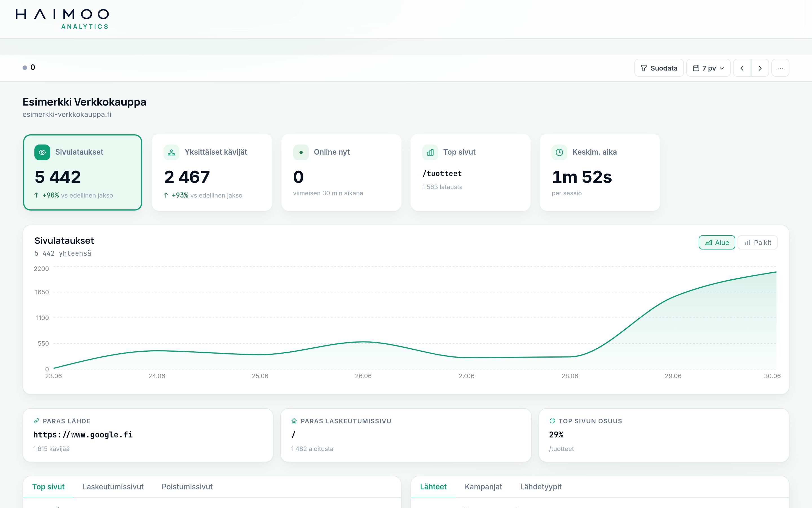Select the Online nyt metric card

[x=341, y=173]
